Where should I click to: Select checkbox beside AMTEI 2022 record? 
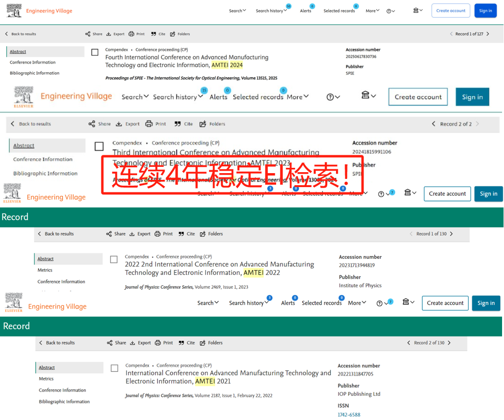pyautogui.click(x=114, y=259)
